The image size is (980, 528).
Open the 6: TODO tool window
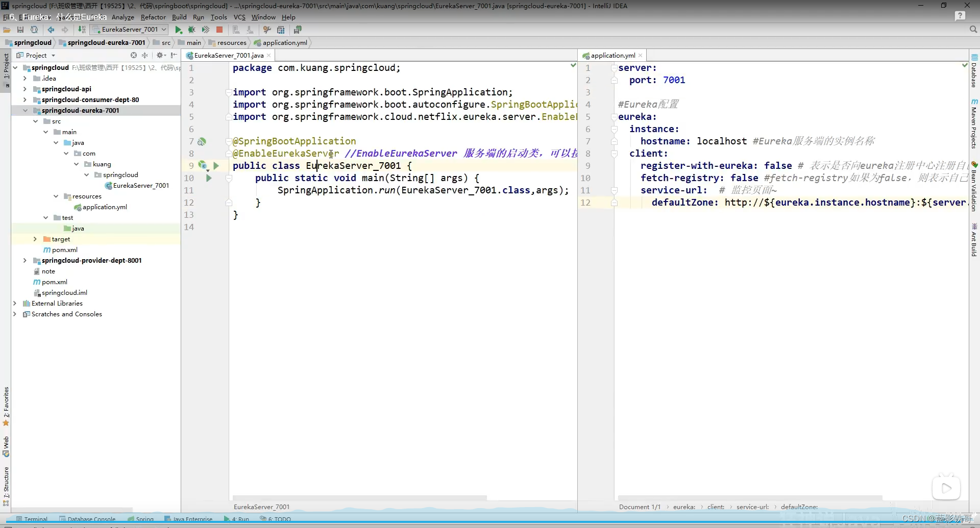point(275,519)
